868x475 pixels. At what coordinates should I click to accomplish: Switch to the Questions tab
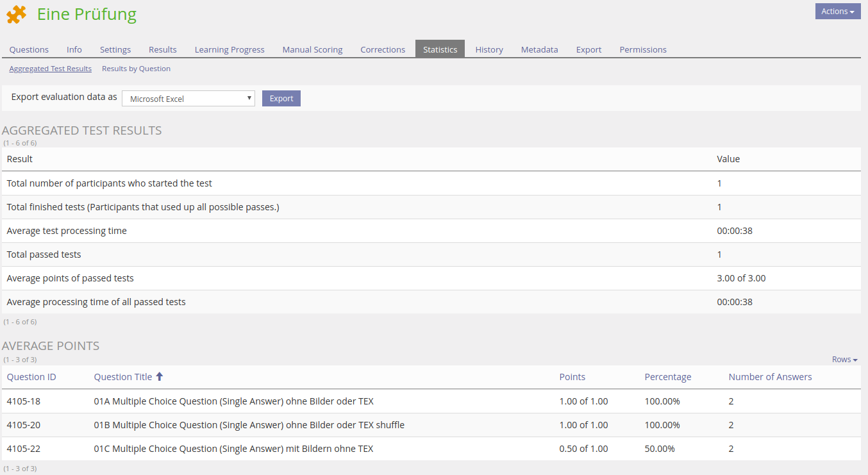pos(29,49)
